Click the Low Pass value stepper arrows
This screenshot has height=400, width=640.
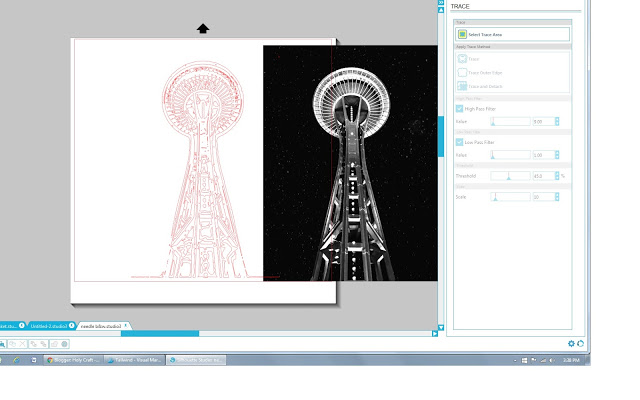557,155
